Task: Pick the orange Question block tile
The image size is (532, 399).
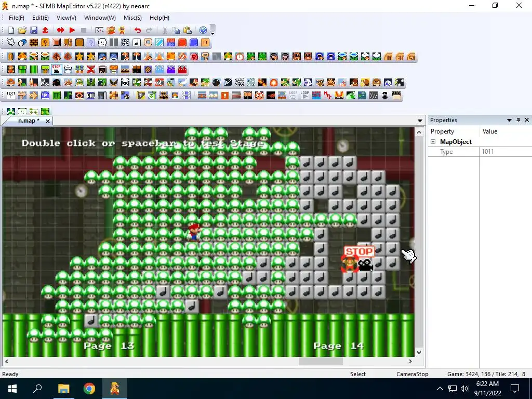Action: 45,43
